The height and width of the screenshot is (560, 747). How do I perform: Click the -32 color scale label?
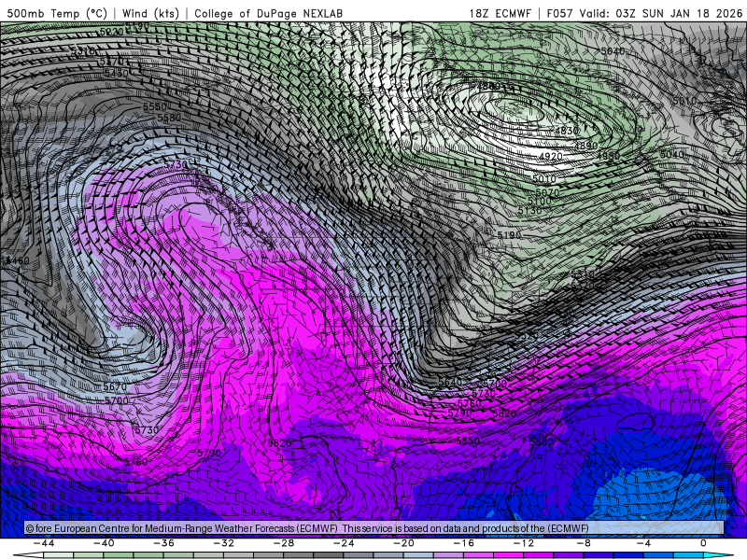point(224,543)
